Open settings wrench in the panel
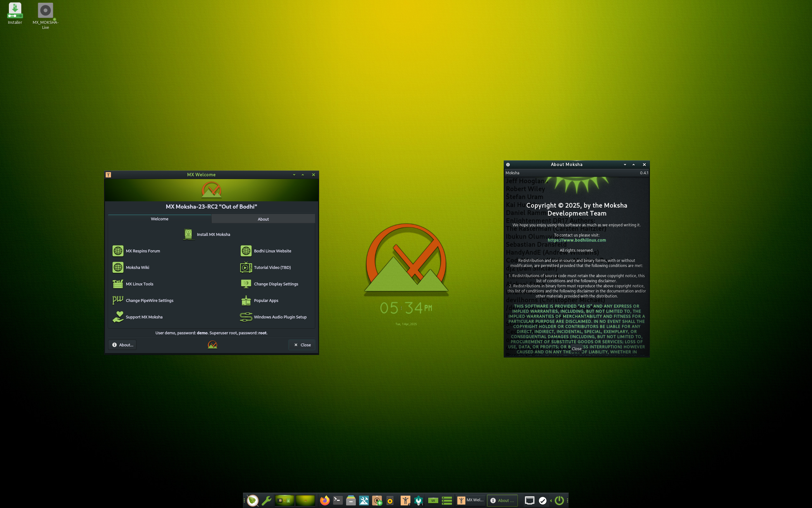 tap(266, 500)
